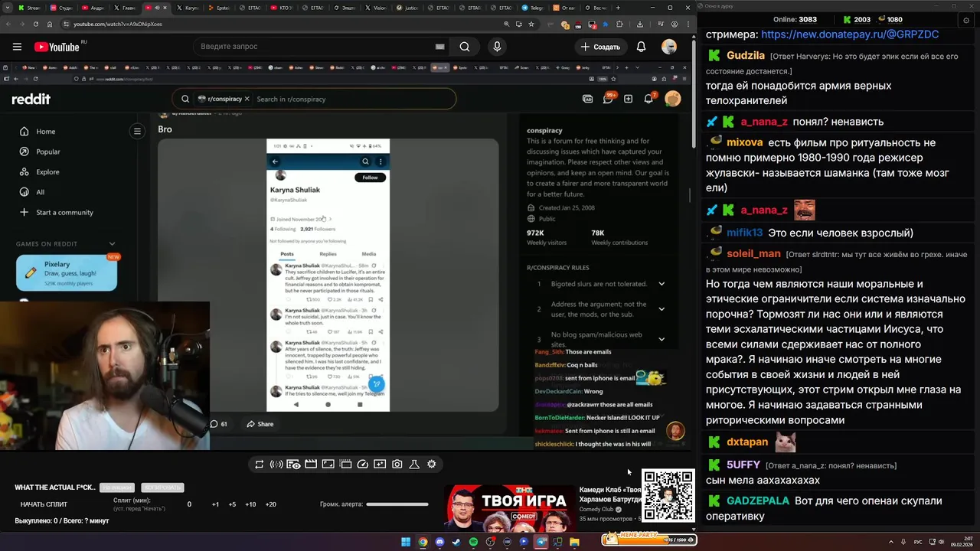Image resolution: width=980 pixels, height=551 pixels.
Task: Click username GADZEPALA in chat
Action: pyautogui.click(x=758, y=500)
